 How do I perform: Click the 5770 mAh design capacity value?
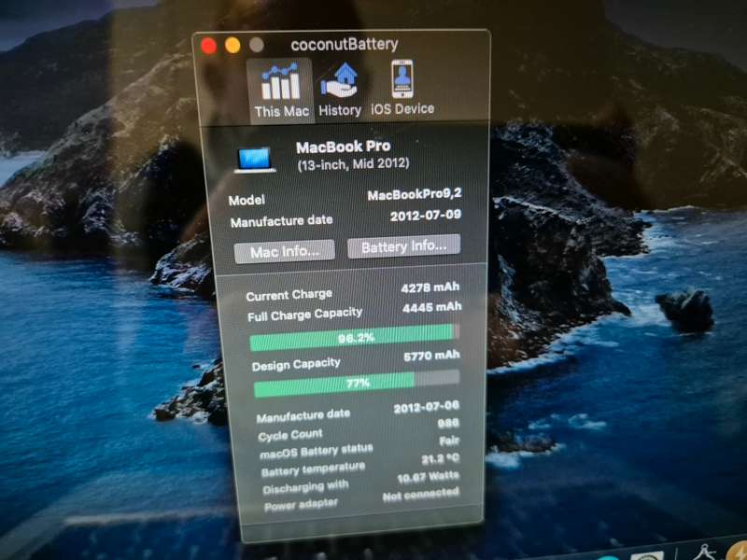(431, 356)
